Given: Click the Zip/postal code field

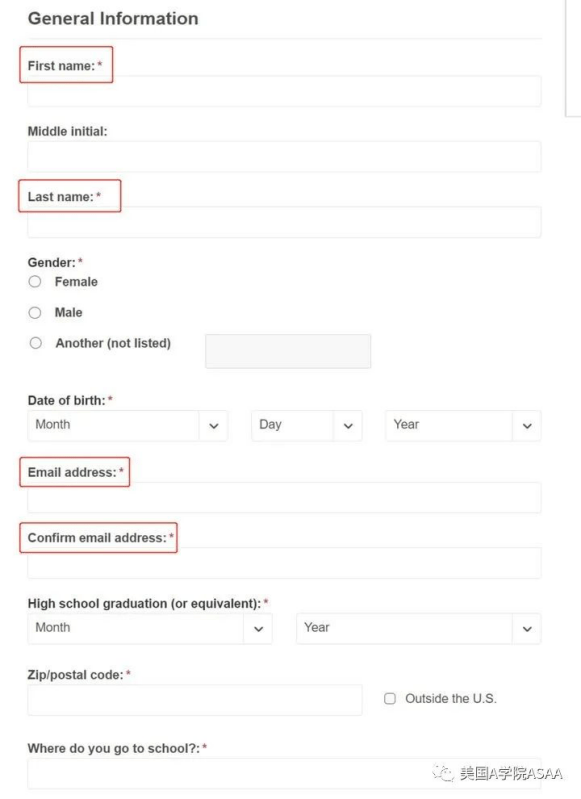Looking at the screenshot, I should pyautogui.click(x=195, y=700).
